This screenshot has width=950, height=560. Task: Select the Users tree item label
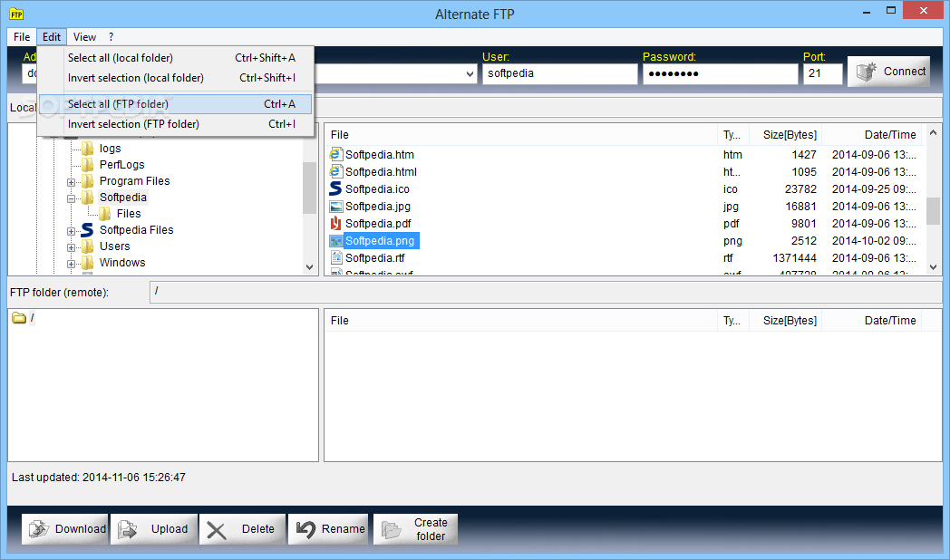[114, 246]
